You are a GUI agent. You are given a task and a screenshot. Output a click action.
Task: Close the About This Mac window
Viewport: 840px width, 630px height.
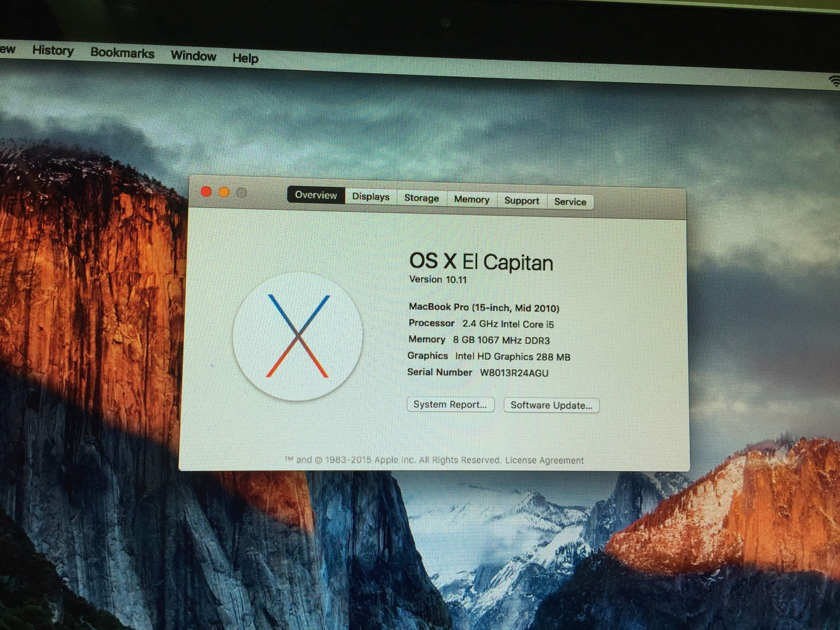(x=206, y=192)
